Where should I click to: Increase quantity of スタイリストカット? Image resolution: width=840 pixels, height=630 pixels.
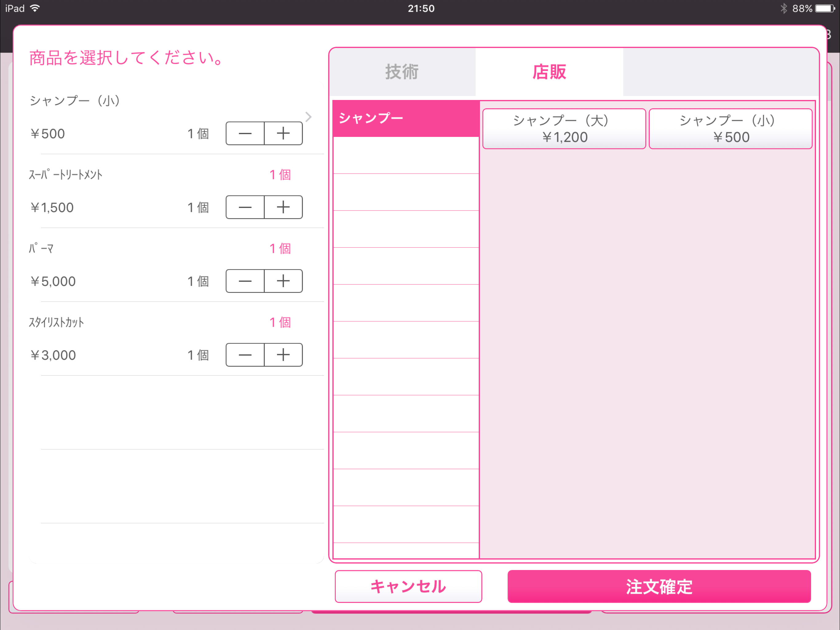pos(283,354)
